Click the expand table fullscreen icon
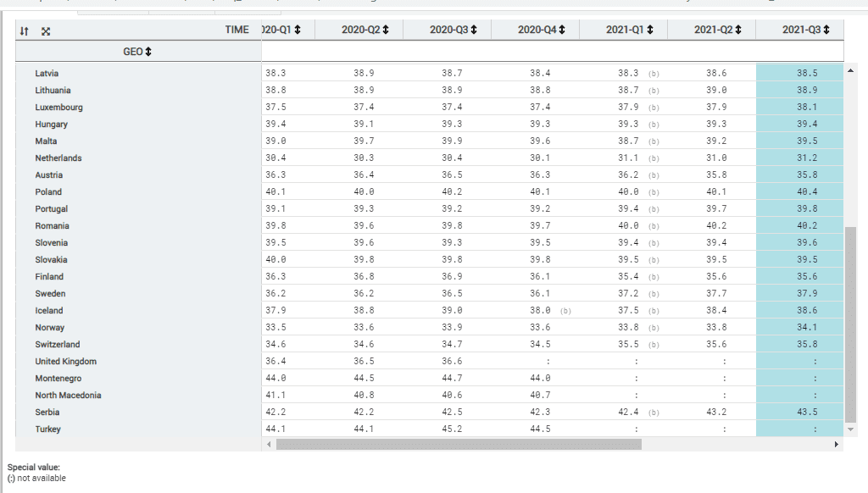Image resolution: width=868 pixels, height=493 pixels. pos(46,30)
